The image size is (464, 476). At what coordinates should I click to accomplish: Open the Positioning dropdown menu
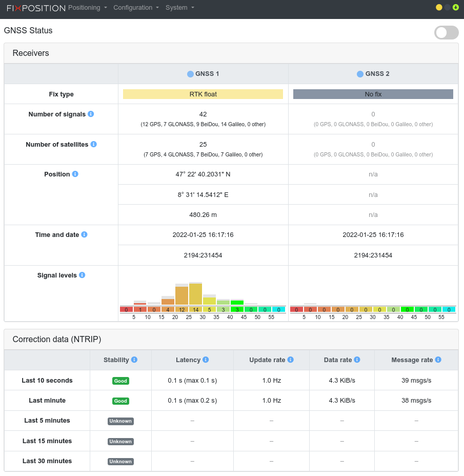point(88,8)
